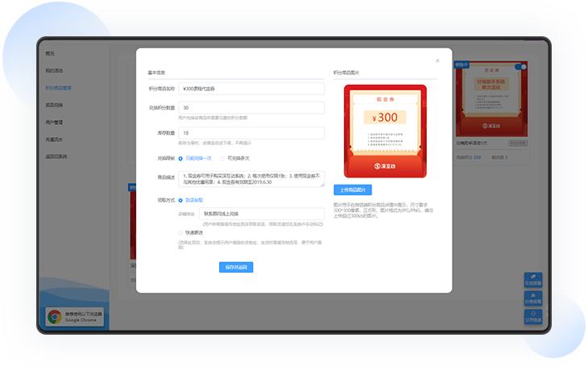Choose 到店自取 pickup method

tap(180, 199)
